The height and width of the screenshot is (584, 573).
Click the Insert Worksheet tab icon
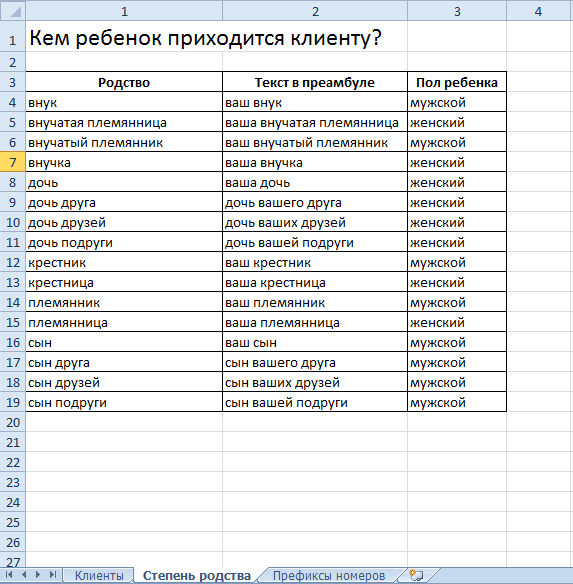416,575
